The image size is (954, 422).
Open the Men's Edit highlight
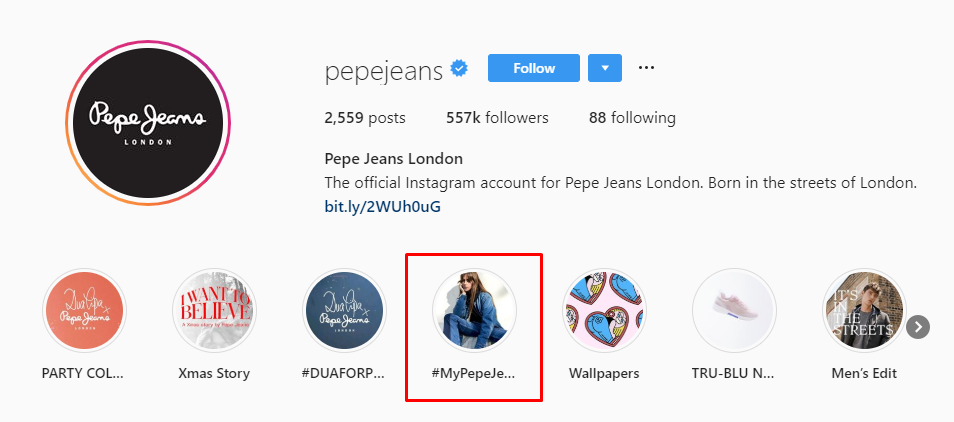click(x=863, y=310)
